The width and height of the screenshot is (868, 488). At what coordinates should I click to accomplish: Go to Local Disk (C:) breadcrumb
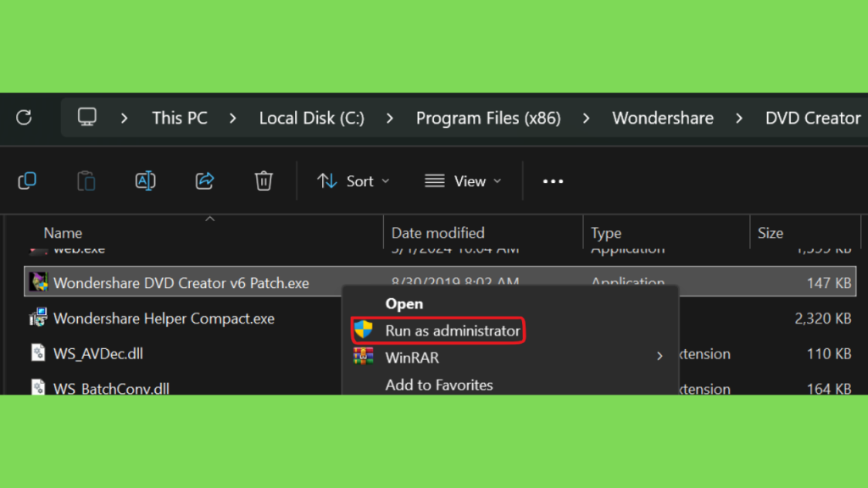(x=312, y=118)
